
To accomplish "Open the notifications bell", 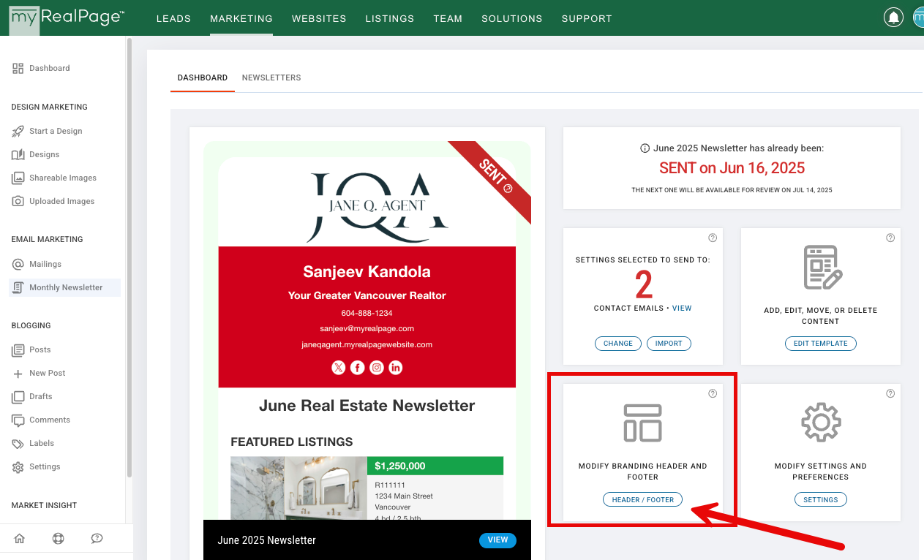I will [x=893, y=16].
